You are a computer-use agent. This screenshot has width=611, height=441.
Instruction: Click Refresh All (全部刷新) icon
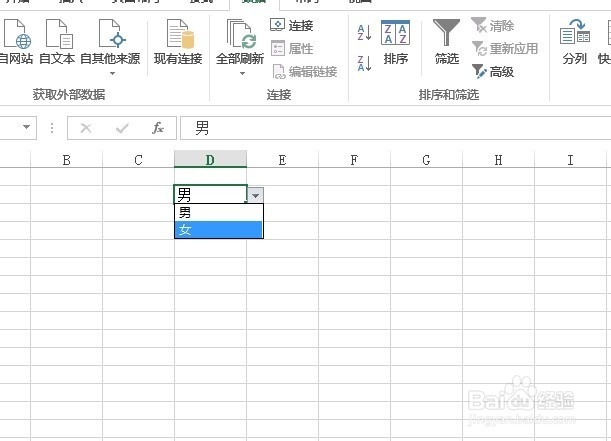(240, 34)
